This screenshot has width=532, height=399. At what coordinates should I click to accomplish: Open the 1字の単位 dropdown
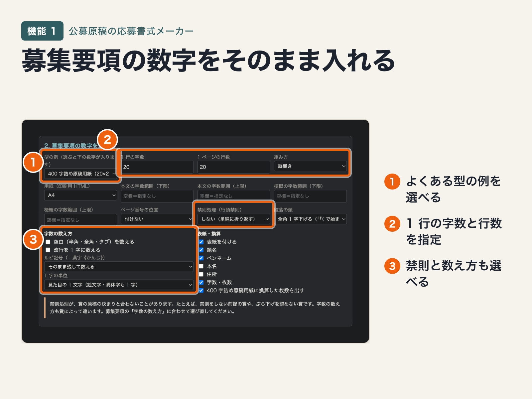click(x=119, y=285)
